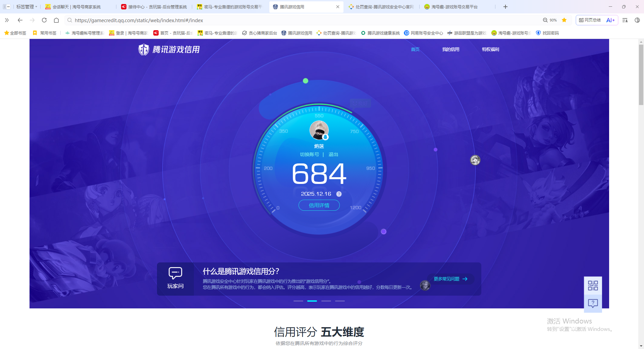Open the reading list icon next to AI+
644x349 pixels.
tap(625, 20)
